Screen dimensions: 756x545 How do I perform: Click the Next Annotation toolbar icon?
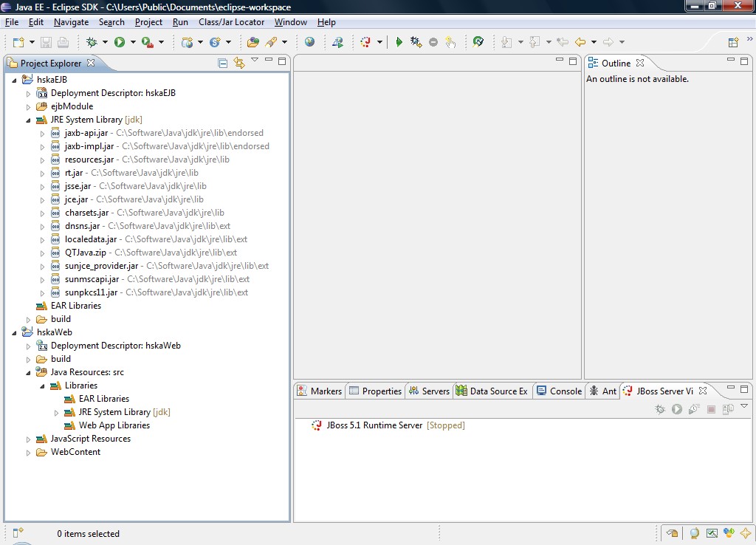coord(506,42)
